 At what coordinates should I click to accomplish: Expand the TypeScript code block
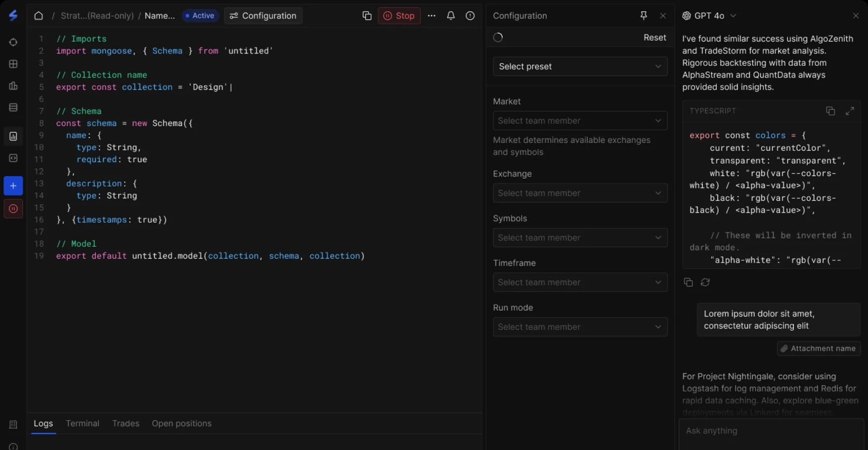pyautogui.click(x=850, y=111)
